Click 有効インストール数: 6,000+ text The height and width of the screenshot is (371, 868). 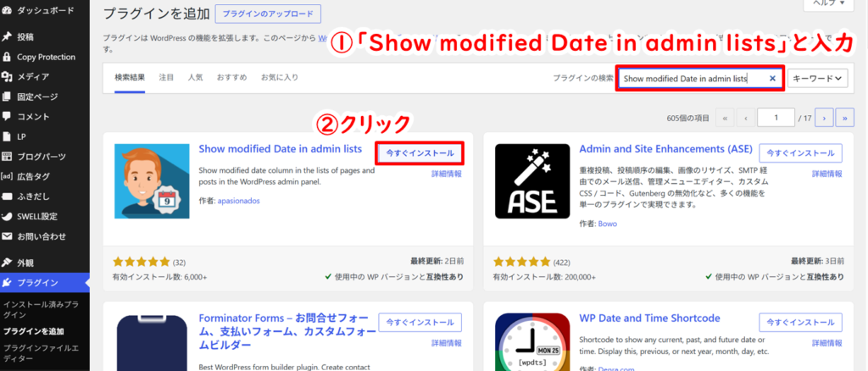(x=160, y=277)
